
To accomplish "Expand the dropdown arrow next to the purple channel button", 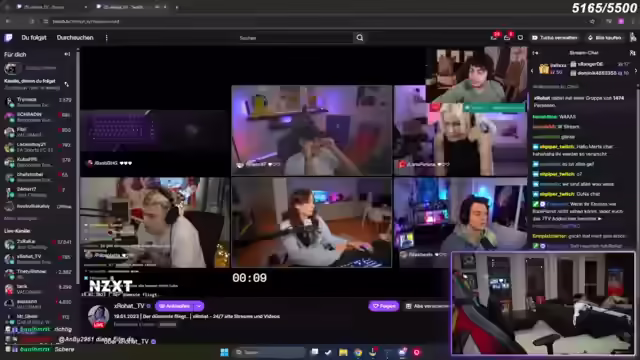I will pyautogui.click(x=199, y=306).
